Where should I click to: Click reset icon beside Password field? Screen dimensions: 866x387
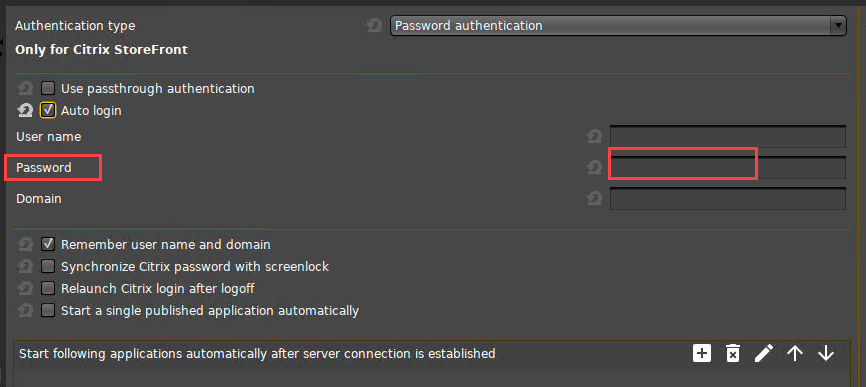(594, 167)
